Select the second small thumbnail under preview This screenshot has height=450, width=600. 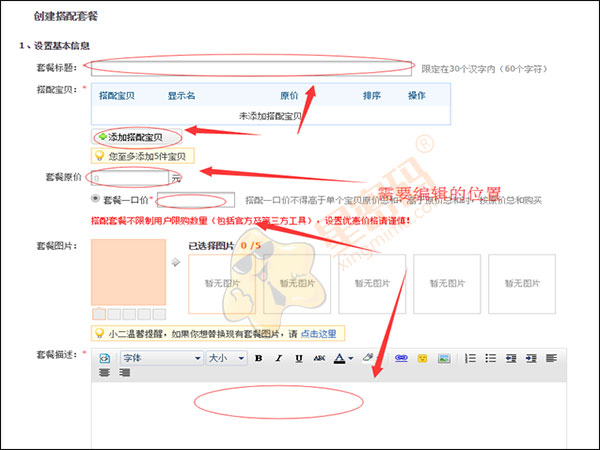[x=114, y=314]
